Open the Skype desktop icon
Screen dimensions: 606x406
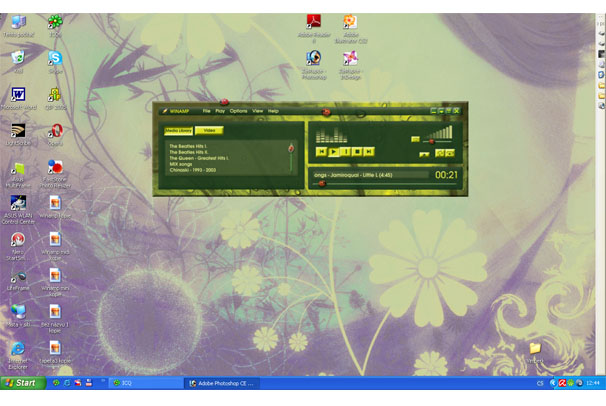tap(54, 59)
